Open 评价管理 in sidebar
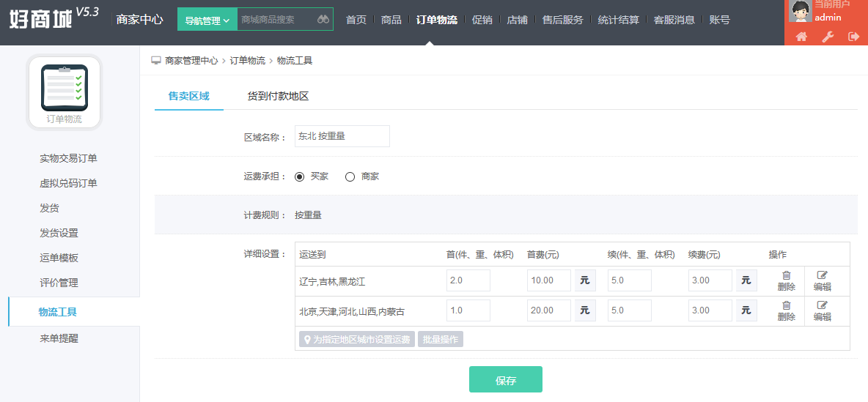The height and width of the screenshot is (402, 868). coord(59,283)
